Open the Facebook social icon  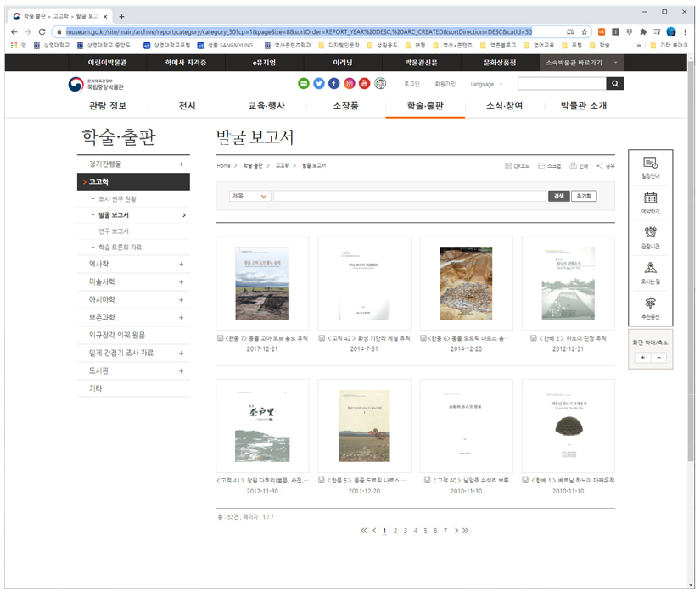tap(334, 83)
